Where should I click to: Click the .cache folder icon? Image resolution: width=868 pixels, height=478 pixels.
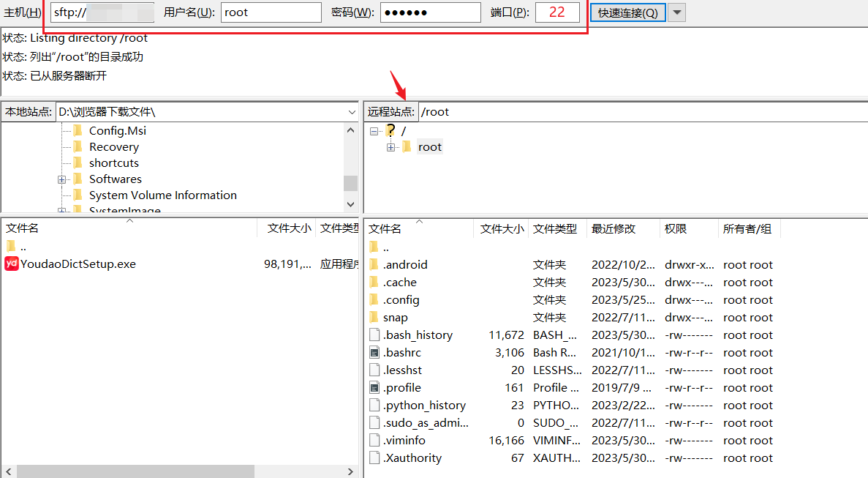point(374,282)
